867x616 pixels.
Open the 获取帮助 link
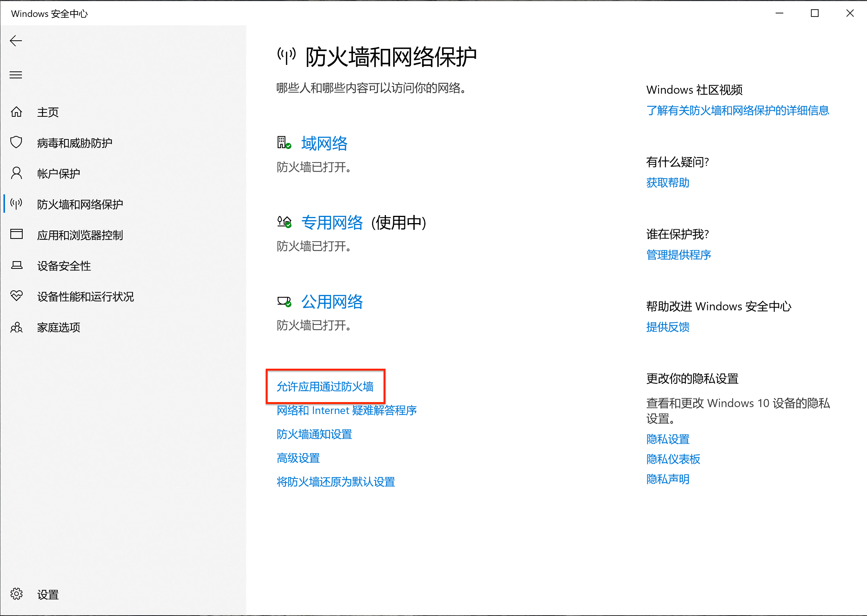click(x=667, y=183)
